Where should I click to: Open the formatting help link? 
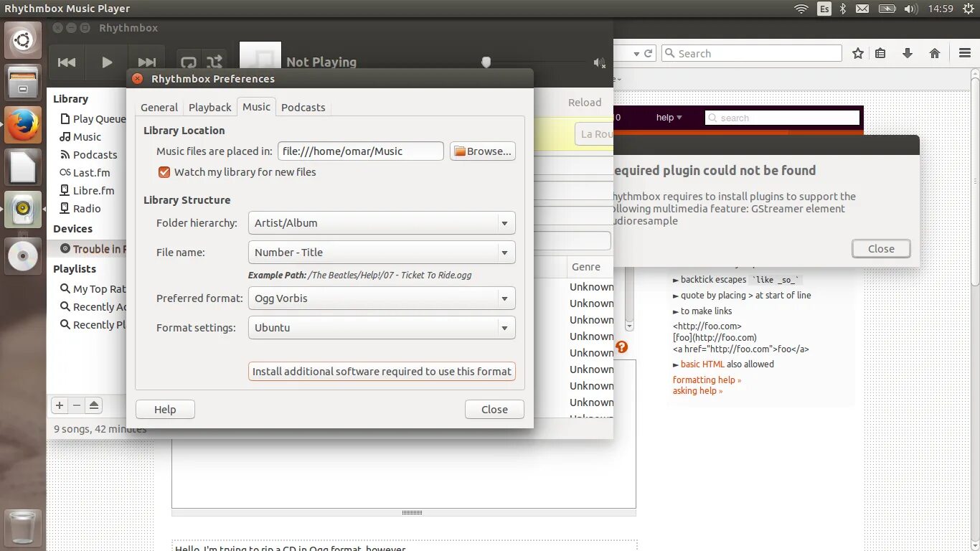[x=707, y=380]
